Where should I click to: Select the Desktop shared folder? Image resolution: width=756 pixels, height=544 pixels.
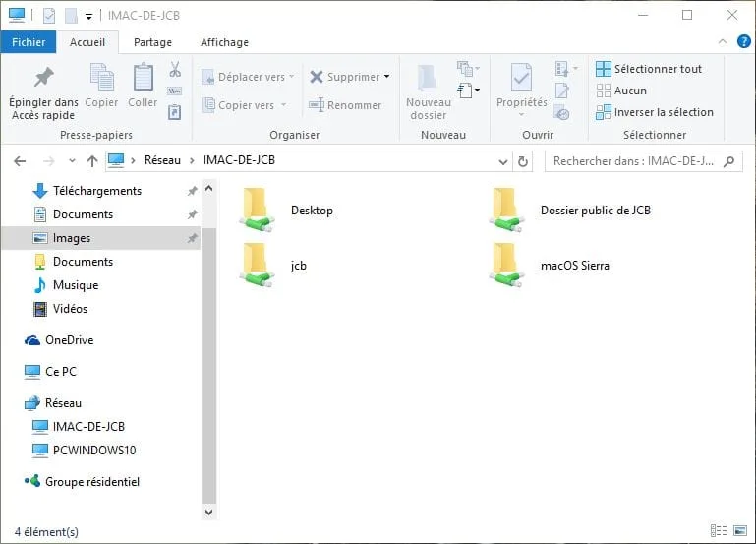coord(286,211)
